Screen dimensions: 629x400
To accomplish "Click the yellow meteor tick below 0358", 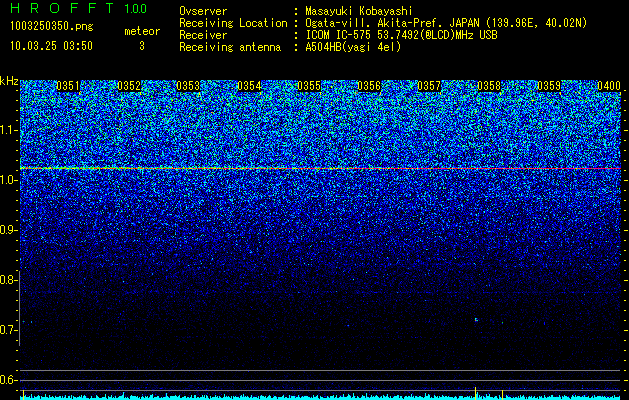I will click(475, 393).
